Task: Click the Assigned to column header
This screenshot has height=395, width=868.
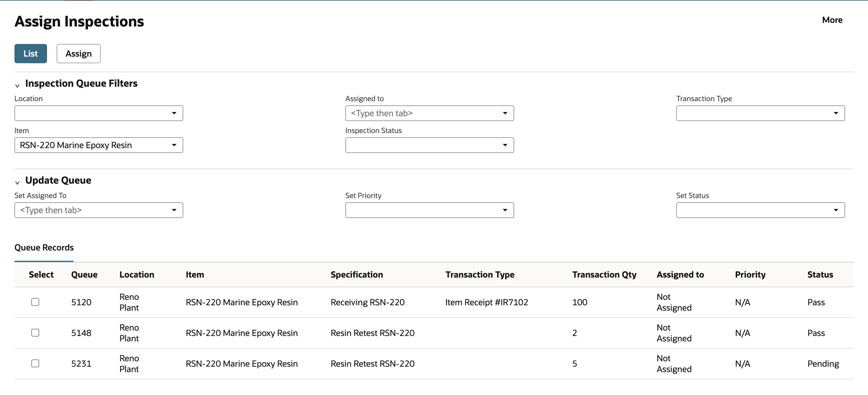Action: point(680,275)
